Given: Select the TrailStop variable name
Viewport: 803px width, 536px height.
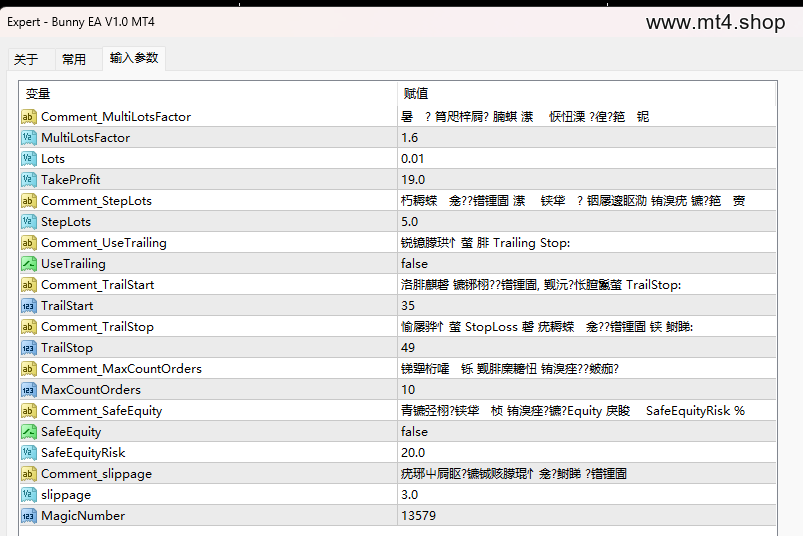Looking at the screenshot, I should click(x=67, y=348).
